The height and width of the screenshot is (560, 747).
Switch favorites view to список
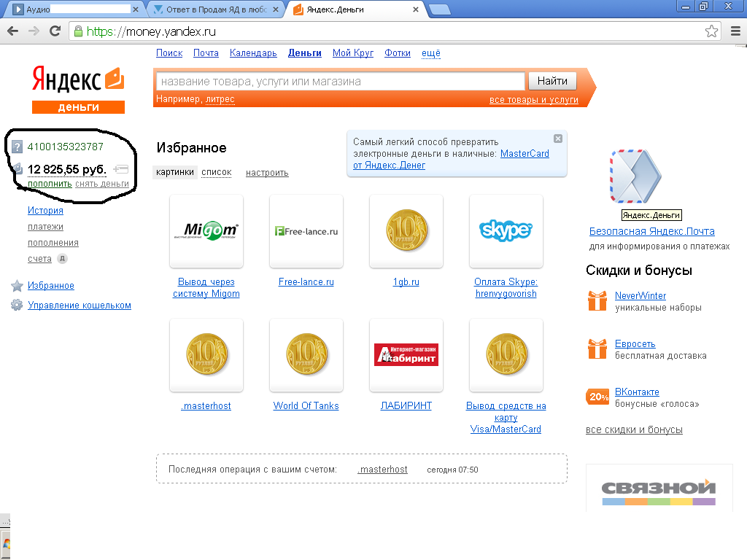tap(216, 172)
